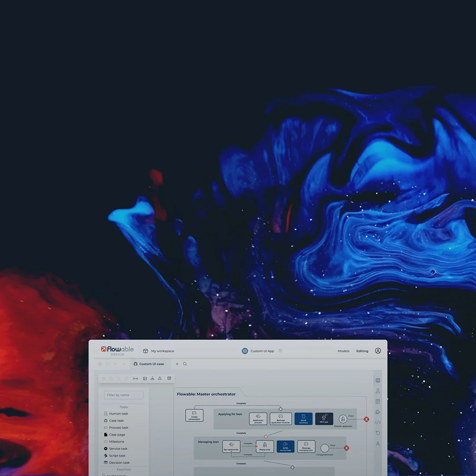Viewport: 476px width, 476px height.
Task: Select the Message application received node
Action: [x=280, y=419]
